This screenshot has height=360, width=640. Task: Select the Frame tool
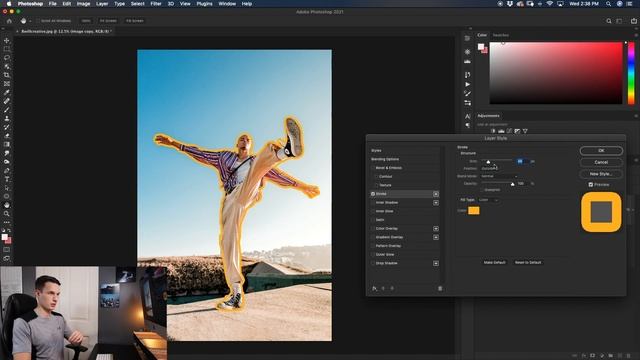click(7, 84)
